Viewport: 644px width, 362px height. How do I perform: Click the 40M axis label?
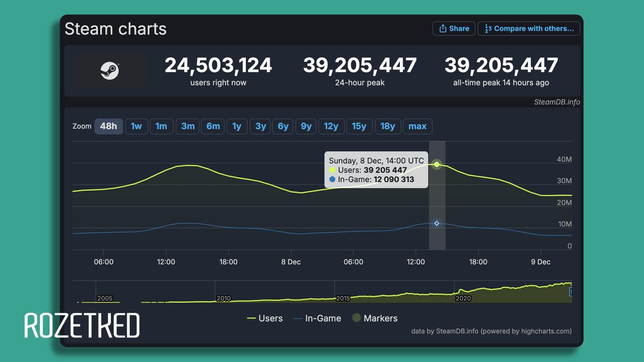pos(564,159)
